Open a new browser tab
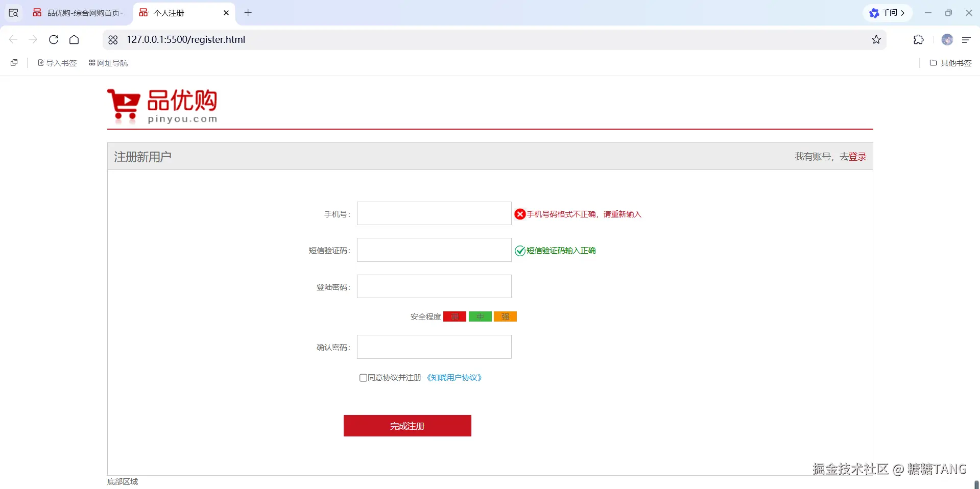The height and width of the screenshot is (489, 980). tap(248, 13)
